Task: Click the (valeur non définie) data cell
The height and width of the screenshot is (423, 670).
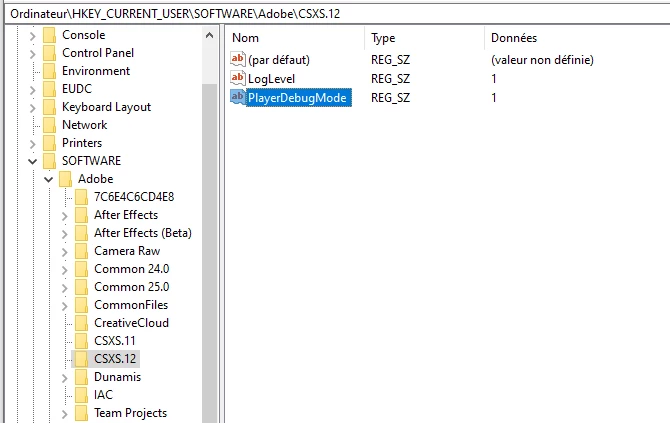Action: click(542, 59)
